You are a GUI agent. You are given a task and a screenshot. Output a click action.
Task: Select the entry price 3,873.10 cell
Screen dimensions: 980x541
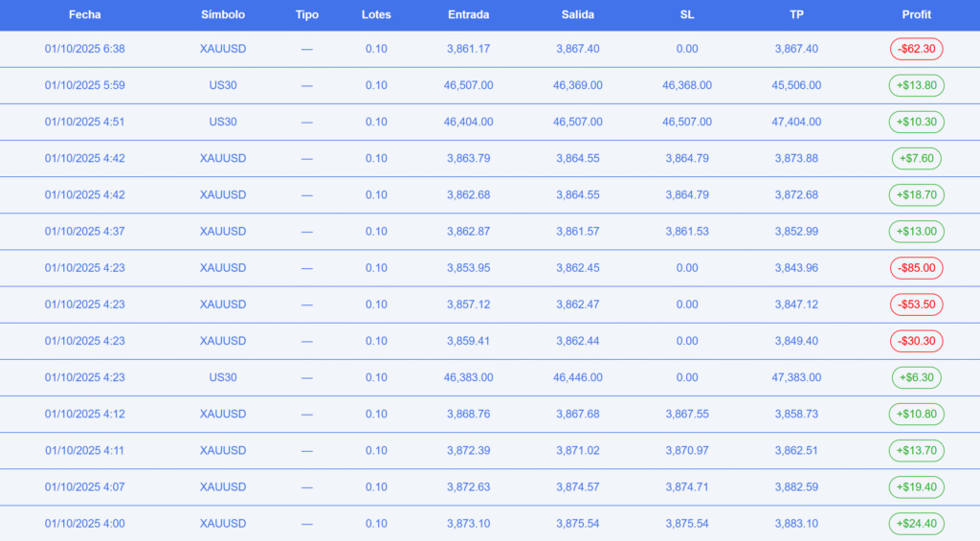468,524
